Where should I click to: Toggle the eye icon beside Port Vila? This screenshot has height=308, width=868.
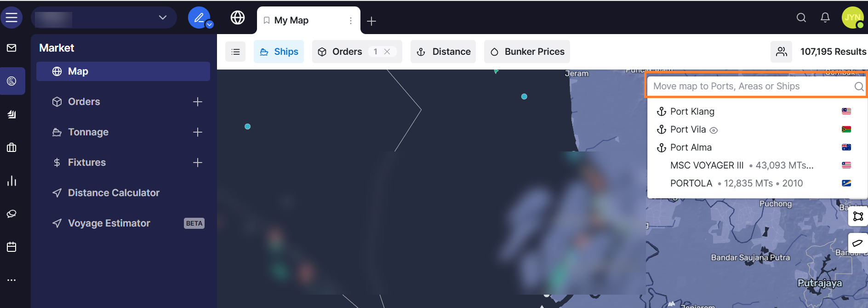714,130
